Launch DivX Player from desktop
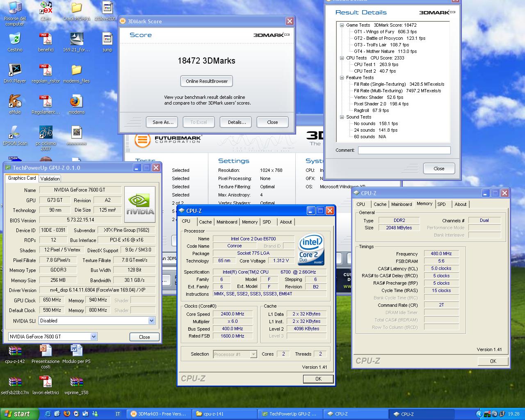525x420 pixels. click(x=15, y=73)
